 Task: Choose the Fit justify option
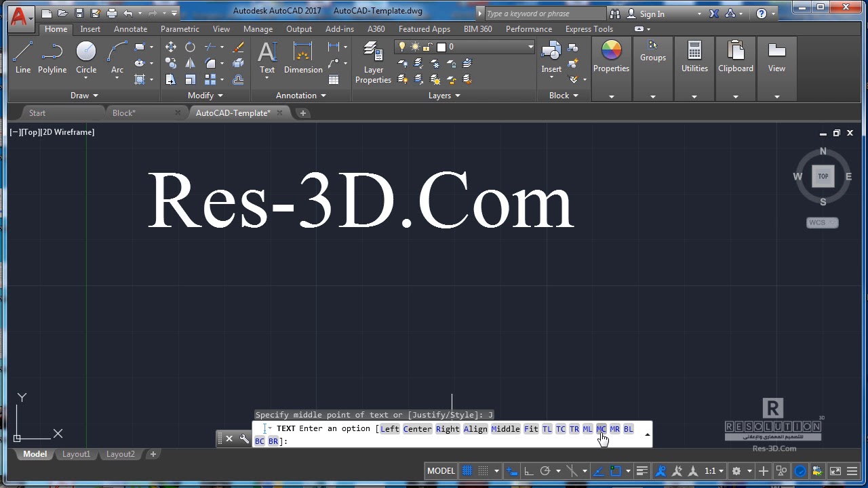point(531,429)
